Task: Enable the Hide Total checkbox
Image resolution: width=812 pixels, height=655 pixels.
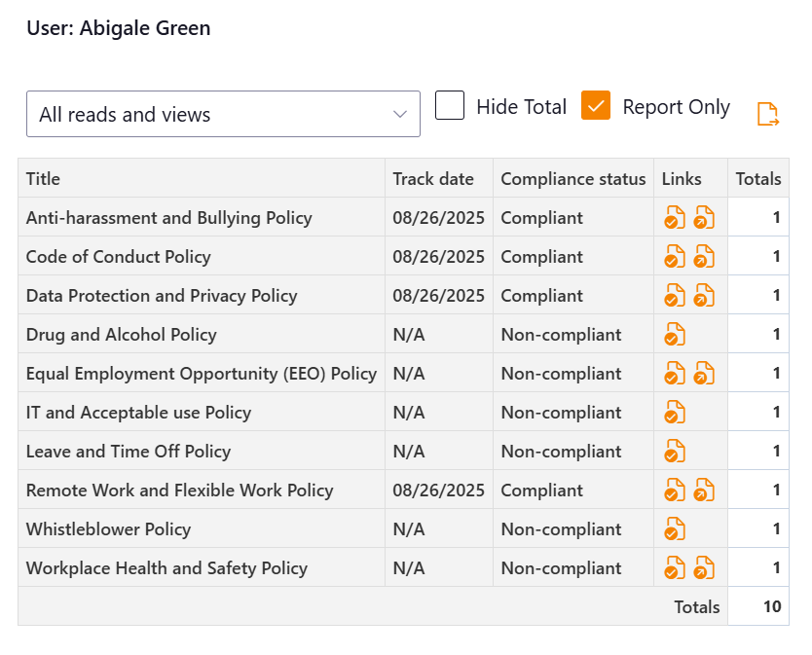Action: (450, 105)
